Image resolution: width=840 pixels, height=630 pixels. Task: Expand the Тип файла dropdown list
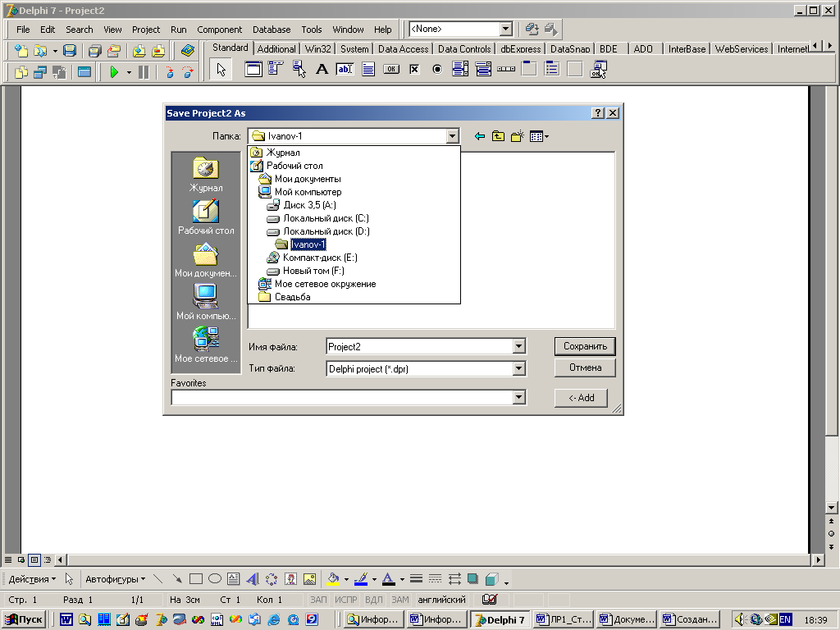(x=518, y=368)
